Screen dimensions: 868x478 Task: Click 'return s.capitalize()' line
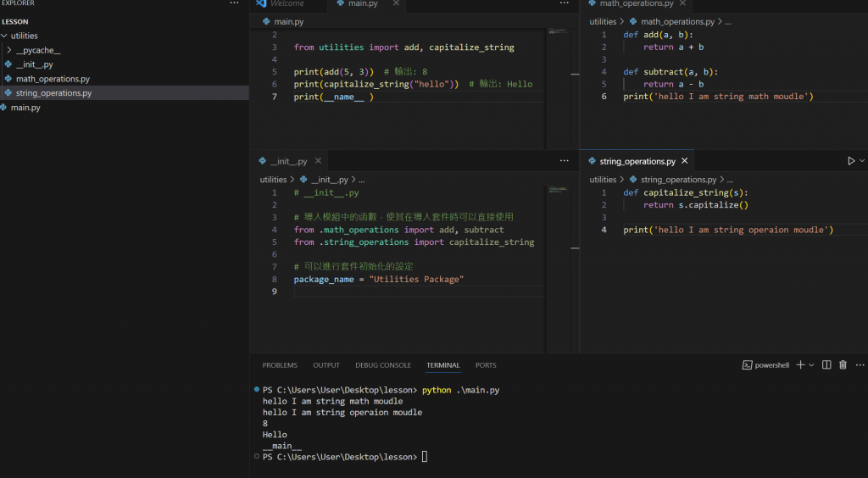pos(696,205)
